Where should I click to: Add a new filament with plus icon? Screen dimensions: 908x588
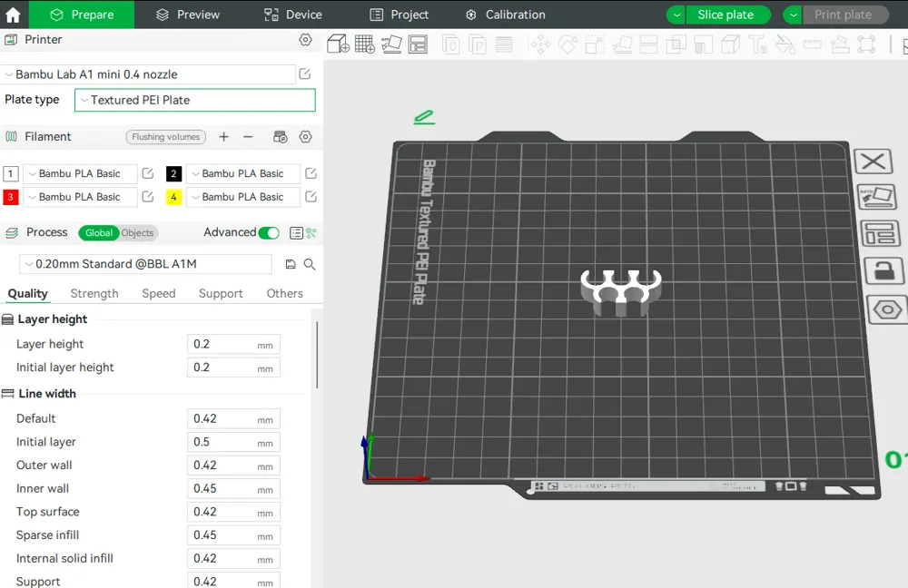tap(223, 137)
